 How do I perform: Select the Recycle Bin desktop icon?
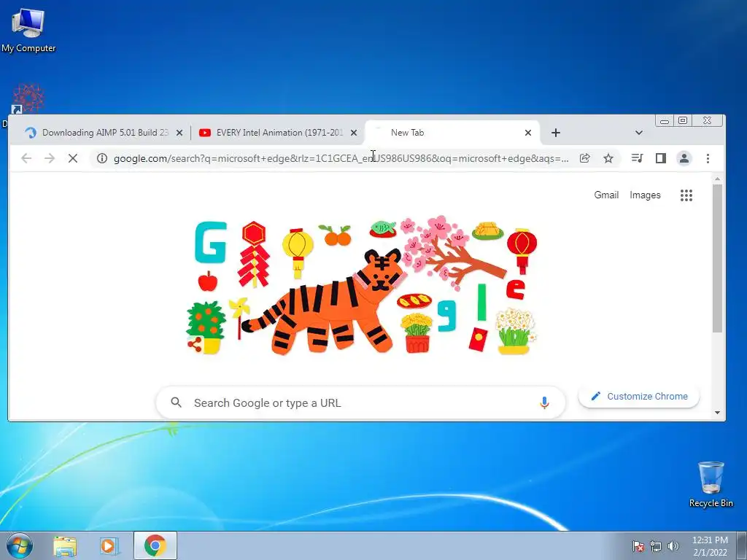[711, 484]
